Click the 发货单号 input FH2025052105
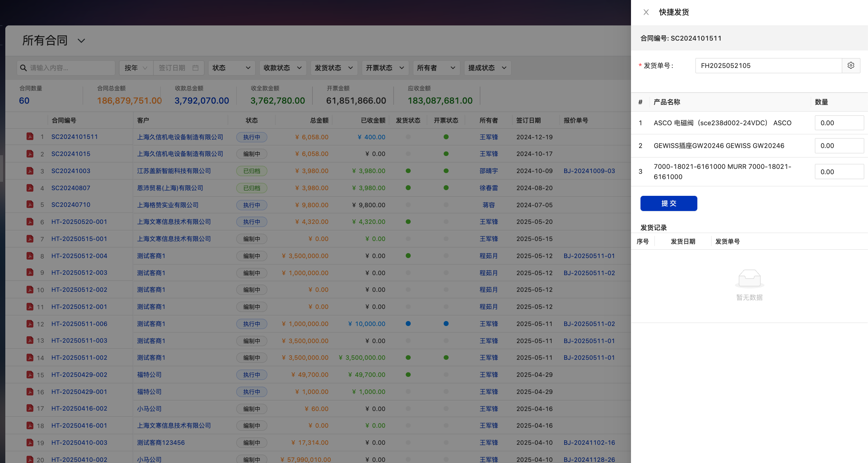Image resolution: width=868 pixels, height=463 pixels. tap(769, 66)
